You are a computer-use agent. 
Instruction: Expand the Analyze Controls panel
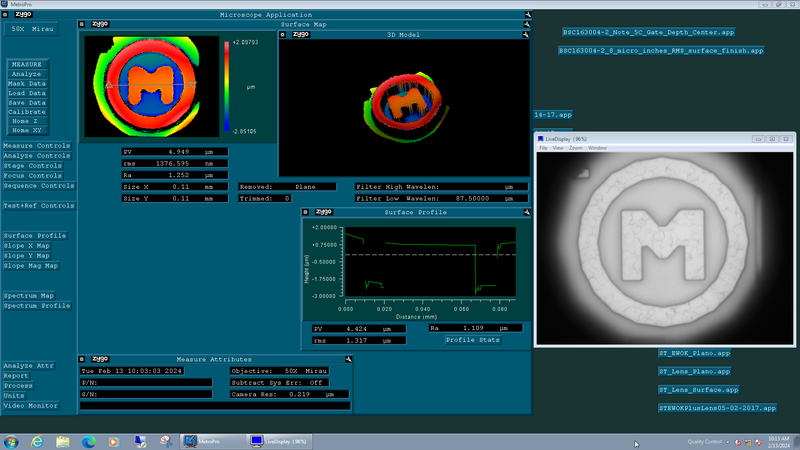click(x=36, y=156)
